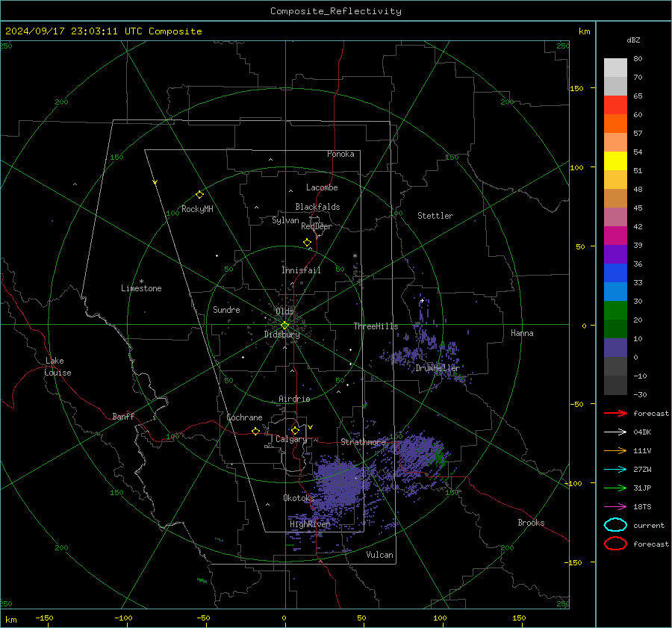Click the Innisfail town label
Viewport: 672px width, 628px height.
coord(301,270)
